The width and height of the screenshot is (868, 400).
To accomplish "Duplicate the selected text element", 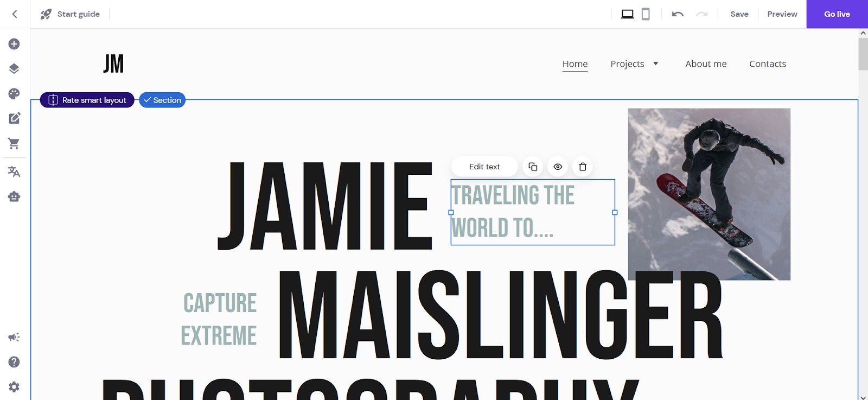I will tap(533, 167).
